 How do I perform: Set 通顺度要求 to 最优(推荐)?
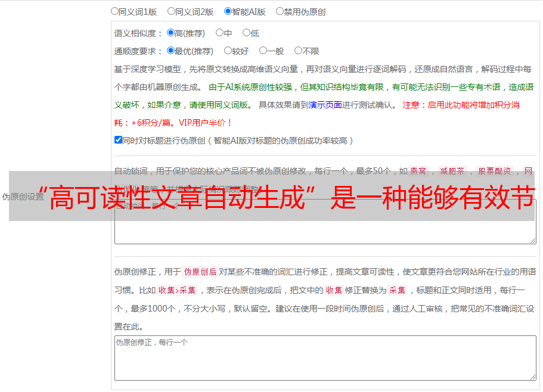coord(170,51)
